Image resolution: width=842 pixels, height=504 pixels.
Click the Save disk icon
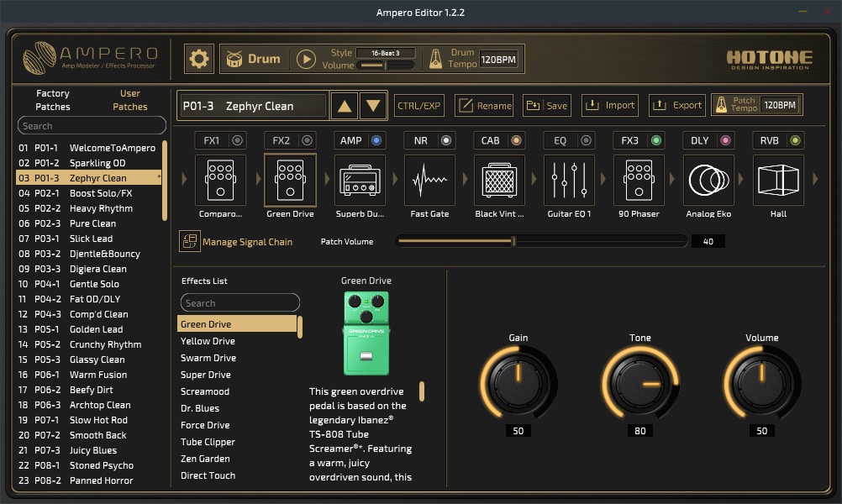point(533,105)
